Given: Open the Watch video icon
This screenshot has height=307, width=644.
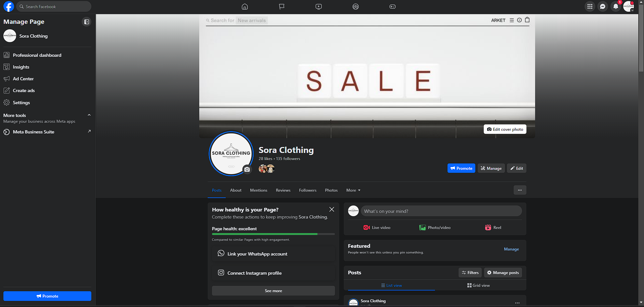Looking at the screenshot, I should pos(318,6).
